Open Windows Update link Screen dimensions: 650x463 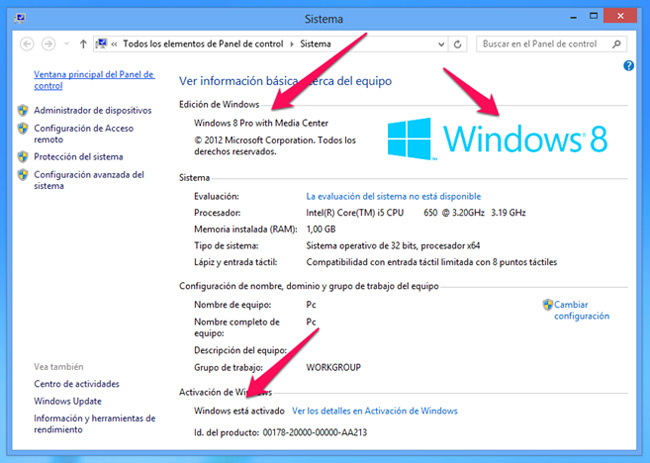68,401
